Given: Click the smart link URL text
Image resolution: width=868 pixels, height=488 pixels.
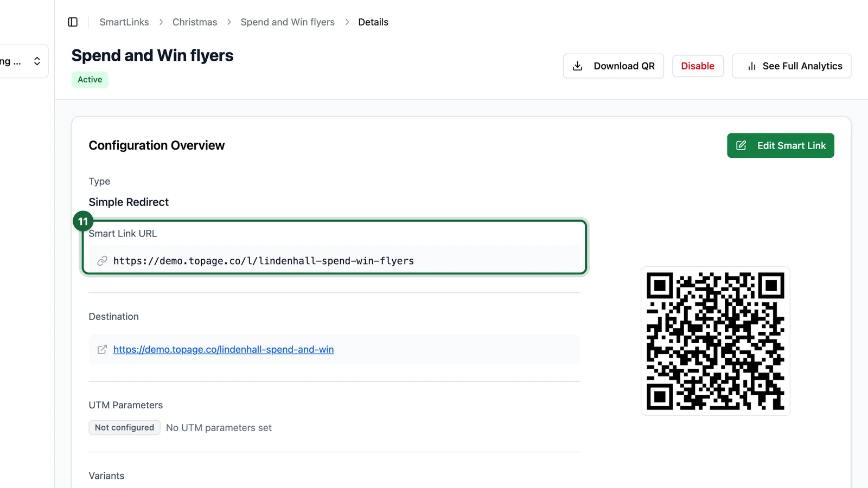Looking at the screenshot, I should pyautogui.click(x=264, y=261).
